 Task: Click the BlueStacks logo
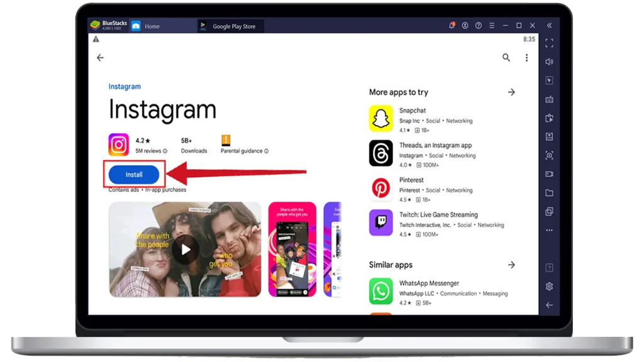tap(95, 25)
